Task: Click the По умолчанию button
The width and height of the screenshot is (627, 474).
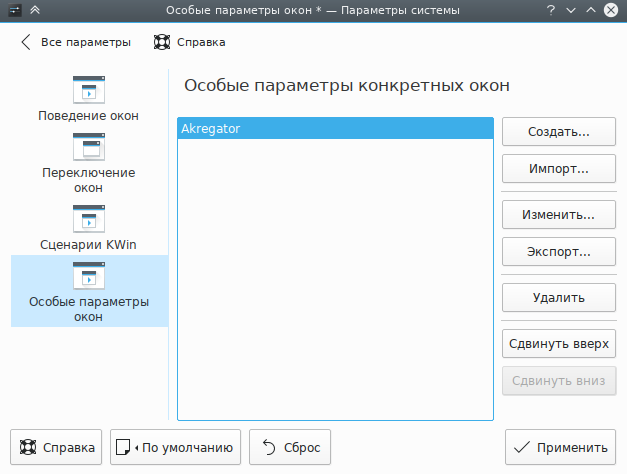Action: 176,448
